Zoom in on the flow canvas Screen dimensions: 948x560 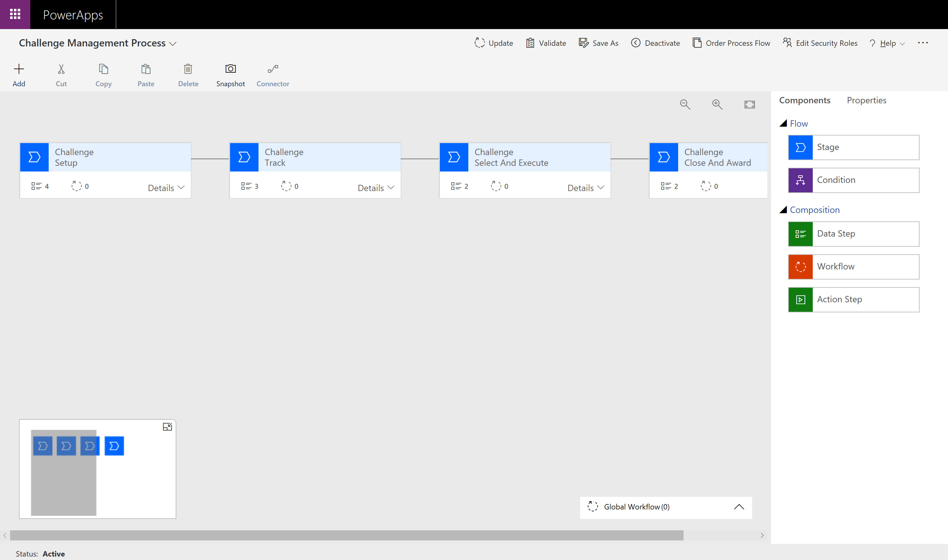point(717,104)
